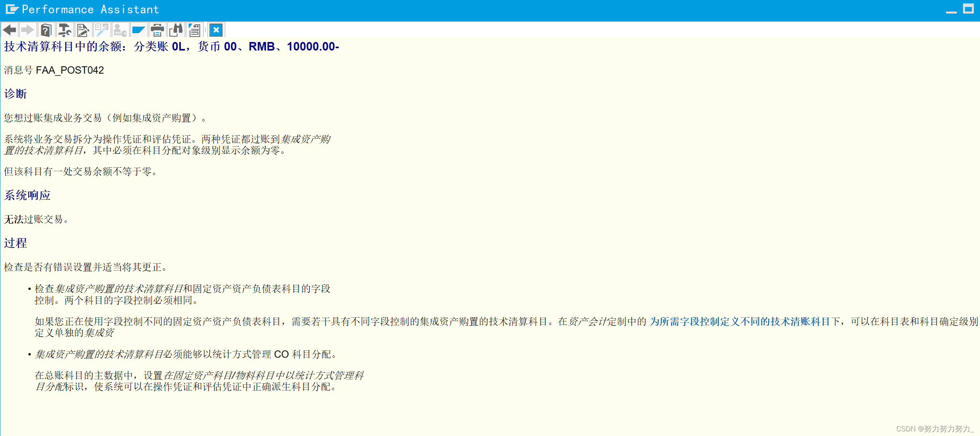
Task: Click the 诊断 section heading
Action: (15, 94)
